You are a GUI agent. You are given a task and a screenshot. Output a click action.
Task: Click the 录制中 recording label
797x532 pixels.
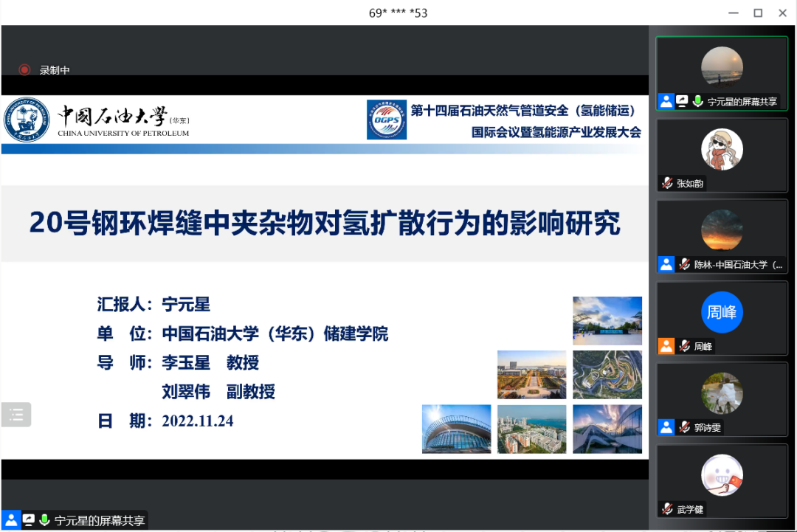coord(52,69)
